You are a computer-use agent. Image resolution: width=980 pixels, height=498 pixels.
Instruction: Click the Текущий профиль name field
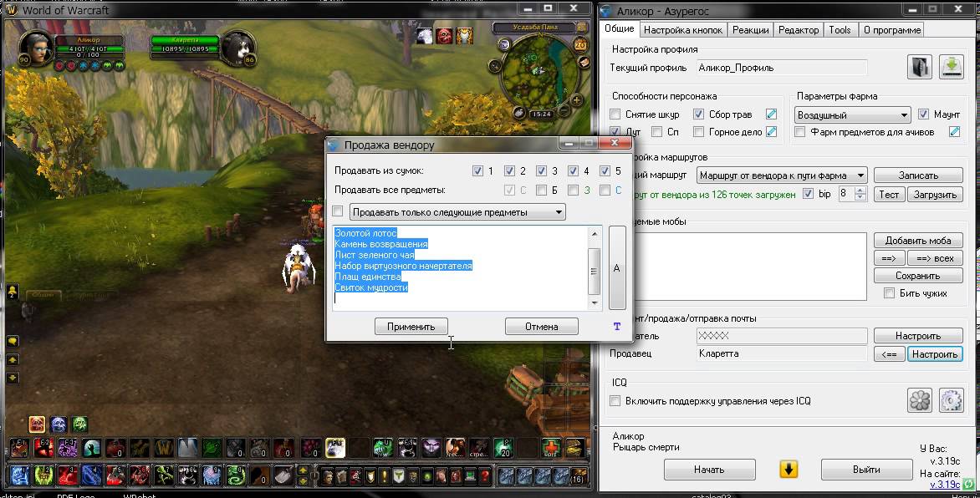point(782,68)
